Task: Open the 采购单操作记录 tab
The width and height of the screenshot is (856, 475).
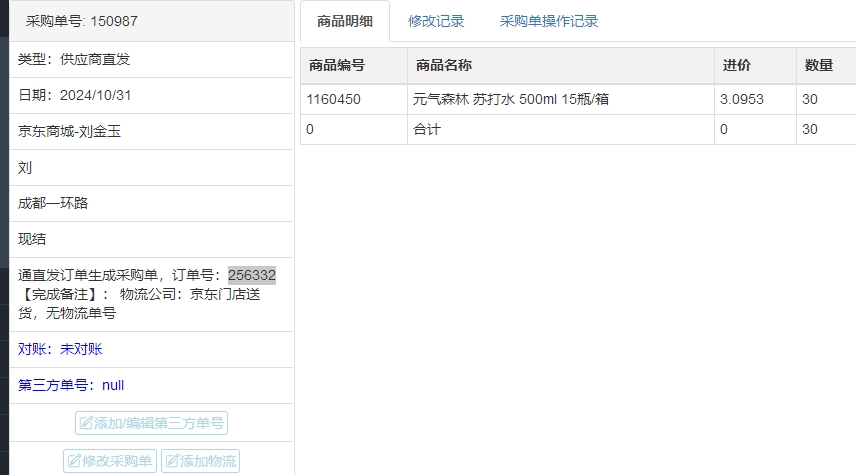Action: tap(549, 21)
